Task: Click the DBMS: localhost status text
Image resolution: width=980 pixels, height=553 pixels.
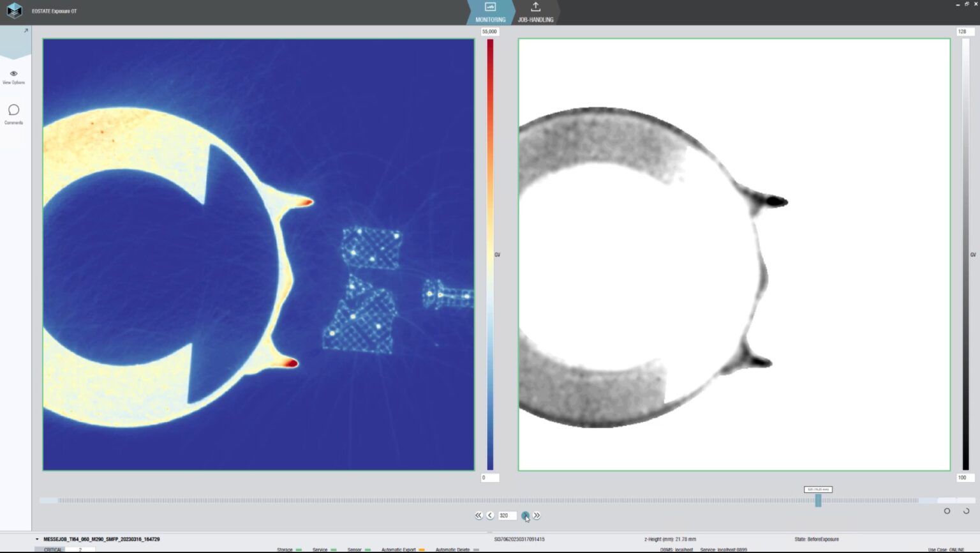Action: (x=676, y=550)
